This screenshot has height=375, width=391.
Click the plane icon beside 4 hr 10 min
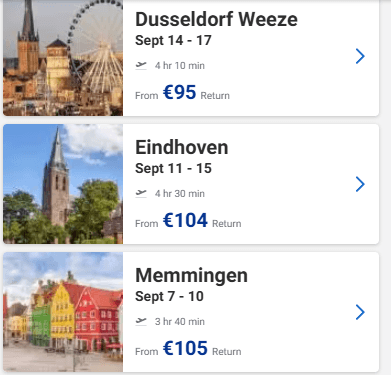(x=141, y=65)
